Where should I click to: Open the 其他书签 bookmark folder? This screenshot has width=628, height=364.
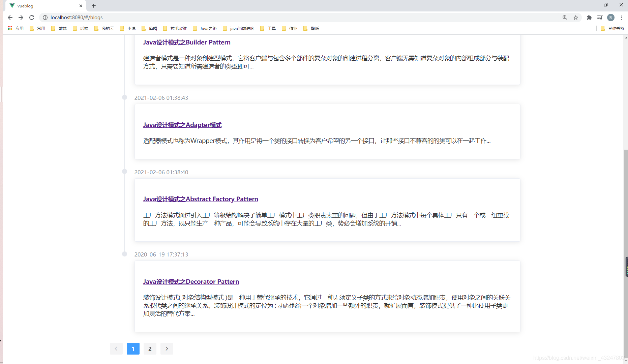[612, 28]
